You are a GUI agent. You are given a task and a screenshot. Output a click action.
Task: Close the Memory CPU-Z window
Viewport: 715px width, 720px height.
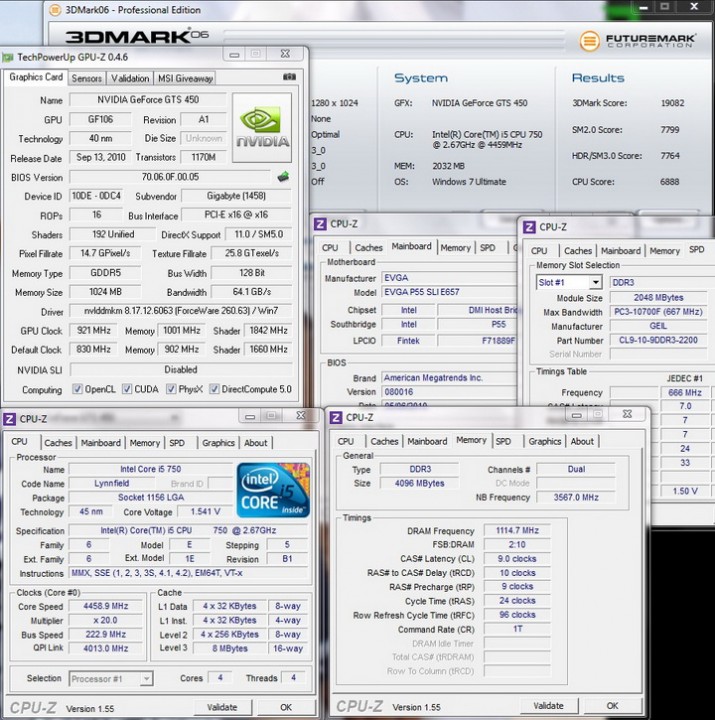627,414
